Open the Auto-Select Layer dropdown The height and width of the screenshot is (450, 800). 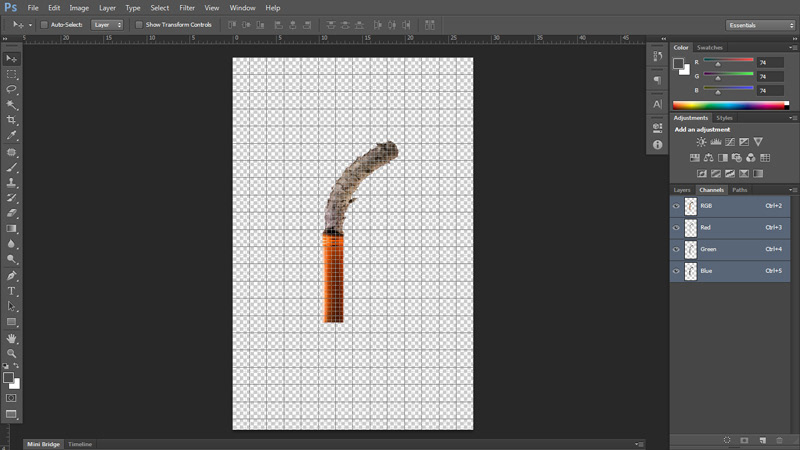click(107, 24)
